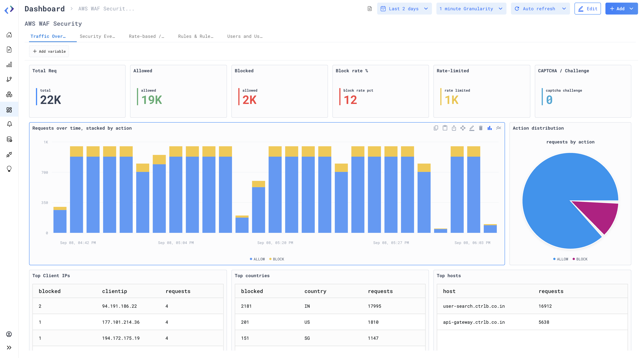Screen dimensions: 644x358
Task: Open the Home icon in sidebar
Action: [9, 35]
